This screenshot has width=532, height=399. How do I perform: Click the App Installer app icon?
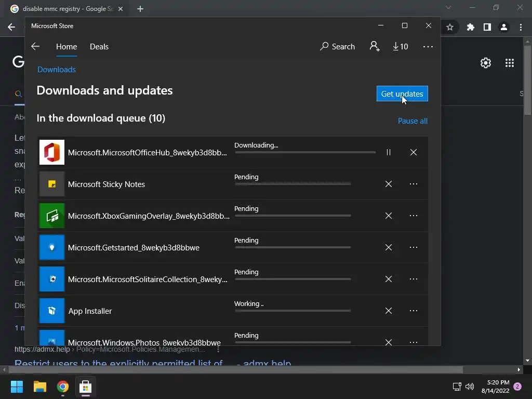[x=52, y=311]
